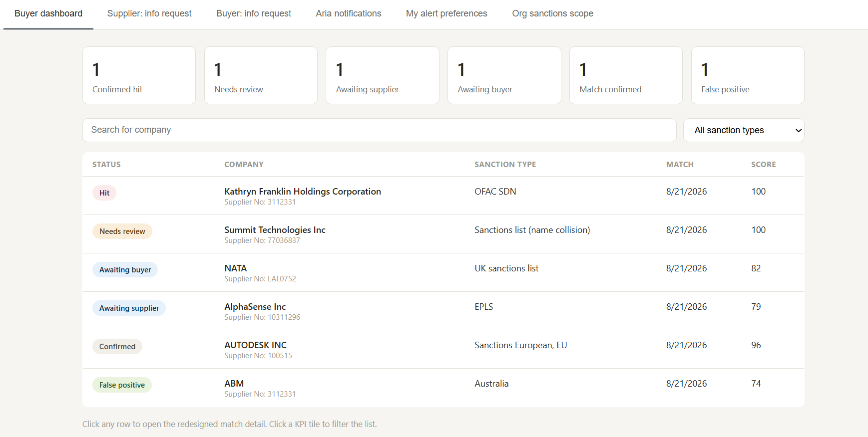
Task: Open the ABM company row
Action: pos(443,388)
